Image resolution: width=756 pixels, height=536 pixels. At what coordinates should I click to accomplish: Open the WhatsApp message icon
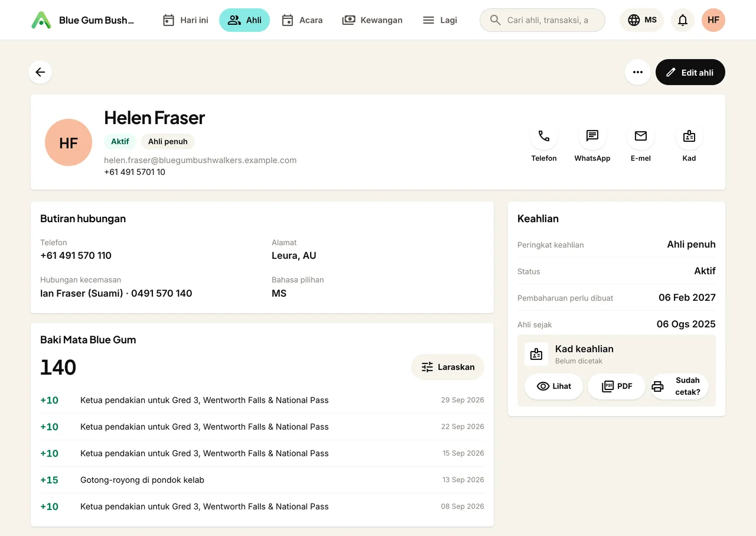[x=592, y=137]
